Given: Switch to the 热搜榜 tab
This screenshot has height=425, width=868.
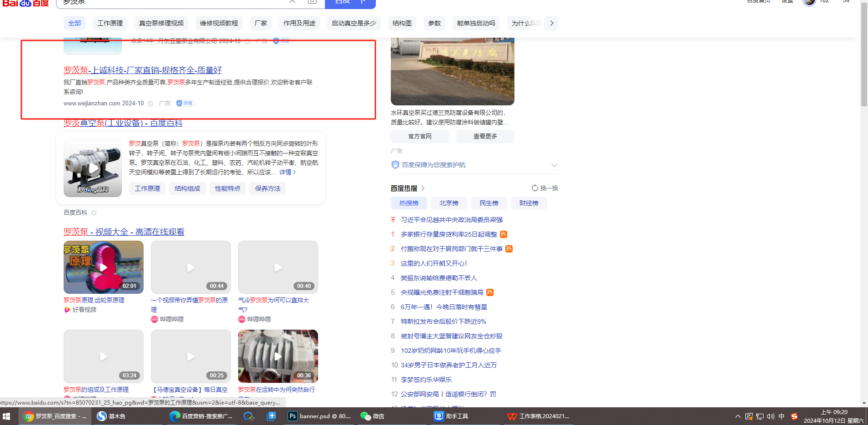Looking at the screenshot, I should point(409,203).
